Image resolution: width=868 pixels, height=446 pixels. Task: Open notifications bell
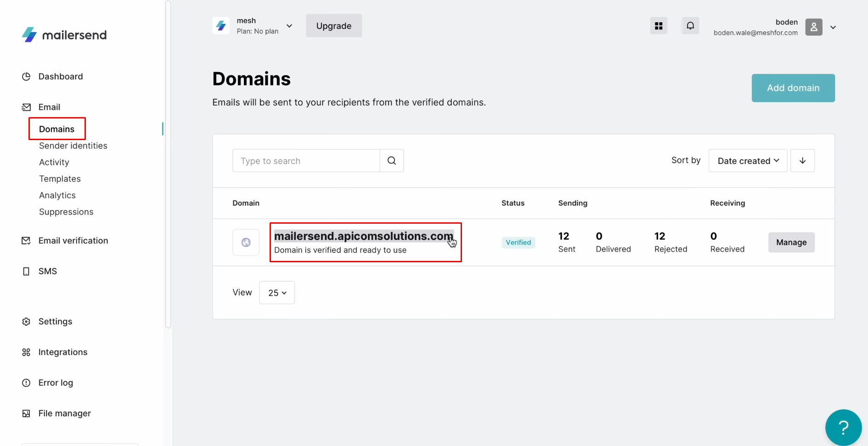tap(690, 26)
